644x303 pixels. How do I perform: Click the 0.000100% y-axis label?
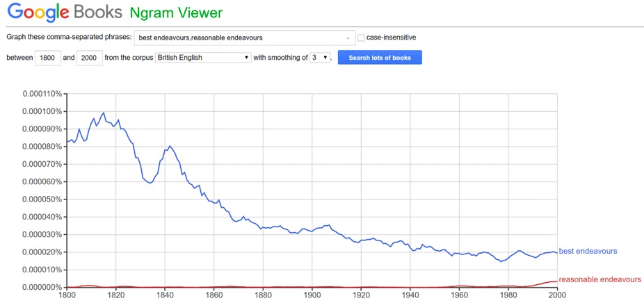point(42,111)
